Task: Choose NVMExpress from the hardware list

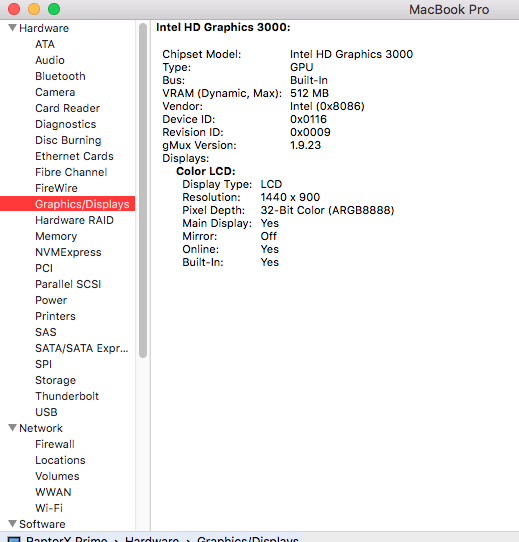Action: coord(68,252)
